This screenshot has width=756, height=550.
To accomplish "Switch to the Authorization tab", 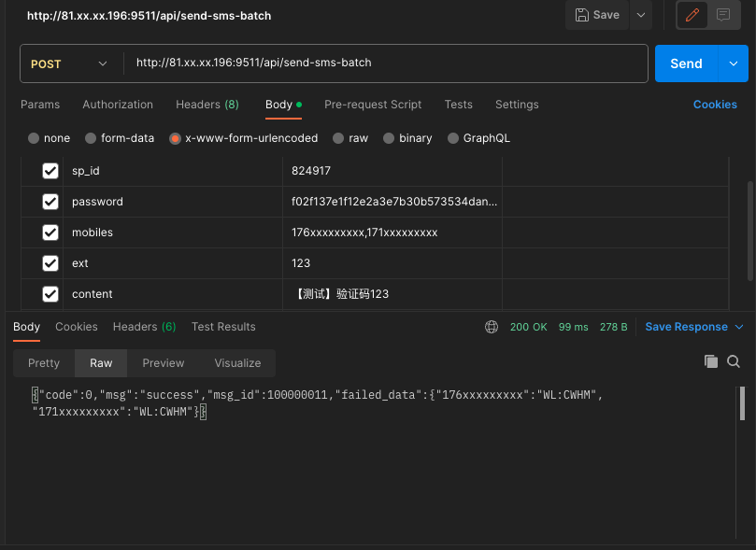I will click(118, 105).
